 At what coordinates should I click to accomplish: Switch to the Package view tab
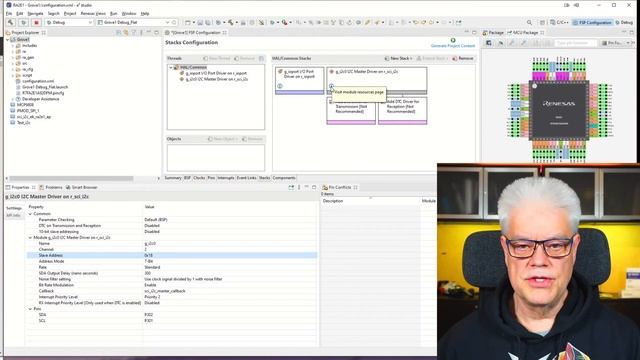(493, 33)
